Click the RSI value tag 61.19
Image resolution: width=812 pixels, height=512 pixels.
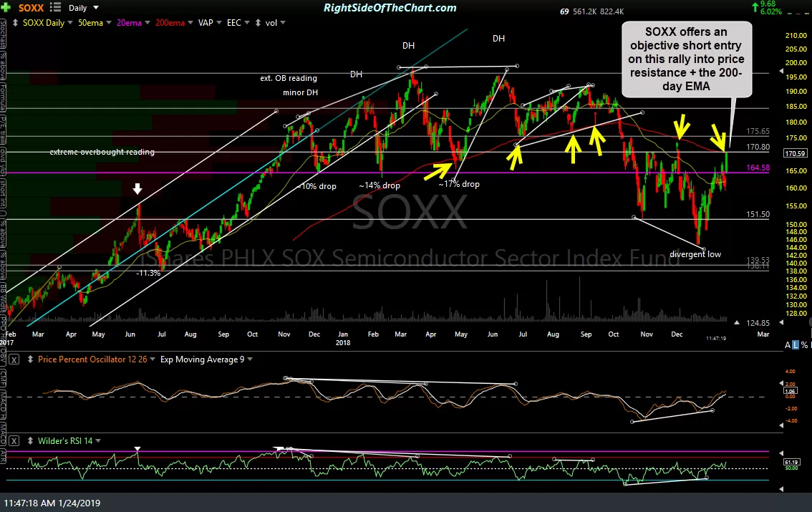click(791, 462)
